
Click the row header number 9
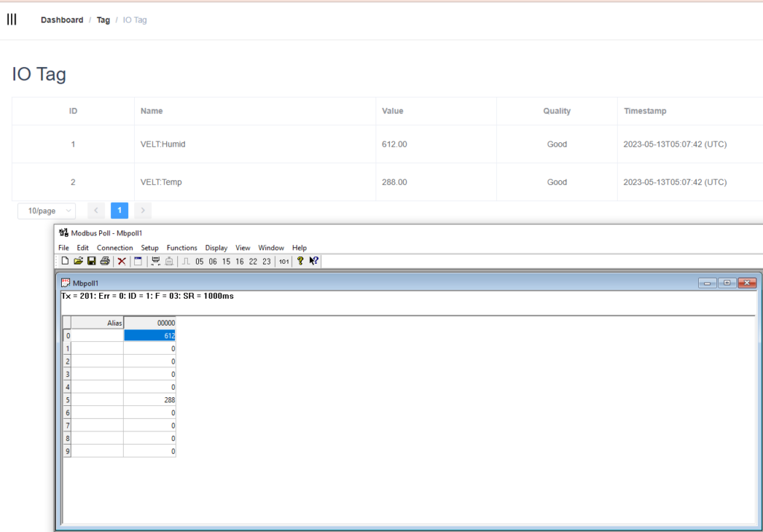pos(67,452)
